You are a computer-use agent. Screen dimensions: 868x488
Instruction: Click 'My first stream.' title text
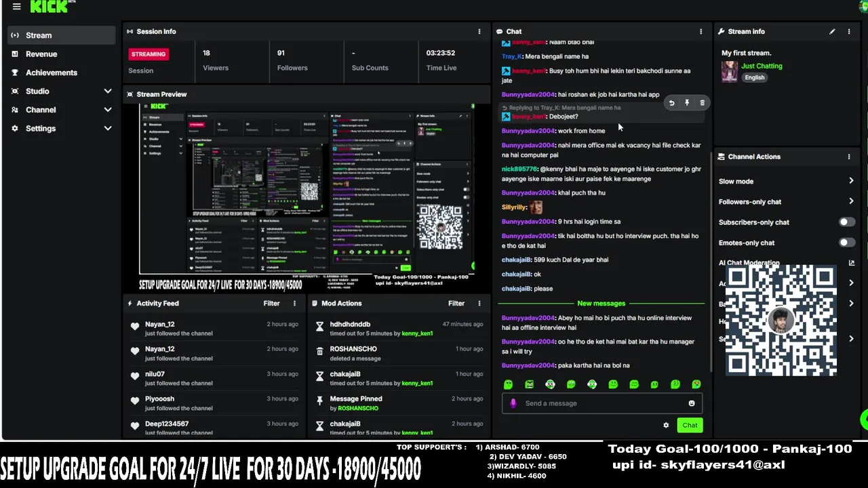coord(746,53)
